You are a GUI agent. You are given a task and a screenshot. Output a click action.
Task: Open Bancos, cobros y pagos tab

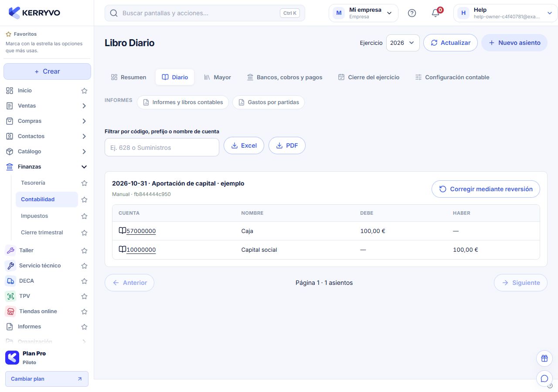click(x=285, y=77)
